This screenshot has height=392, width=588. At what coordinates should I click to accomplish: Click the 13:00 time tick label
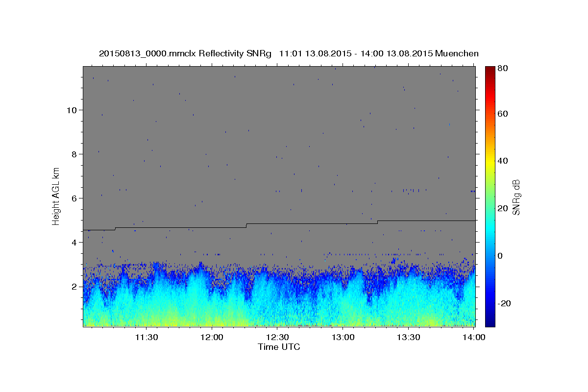(343, 337)
